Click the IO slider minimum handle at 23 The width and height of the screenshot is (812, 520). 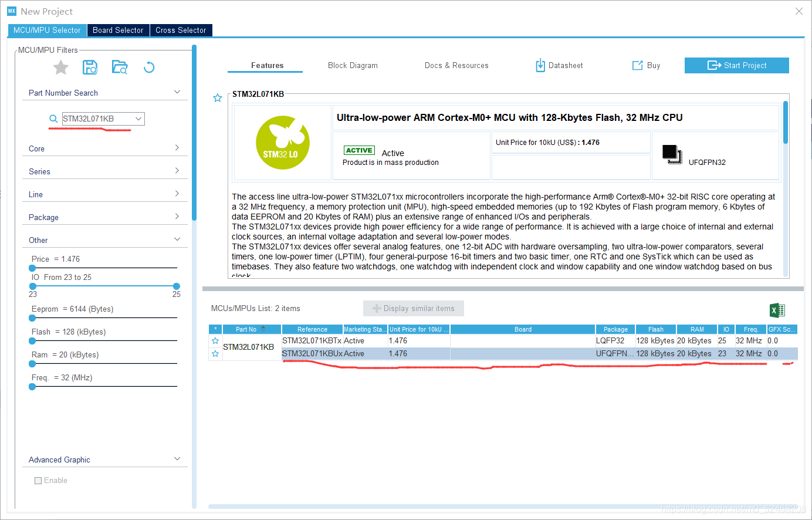coord(33,286)
